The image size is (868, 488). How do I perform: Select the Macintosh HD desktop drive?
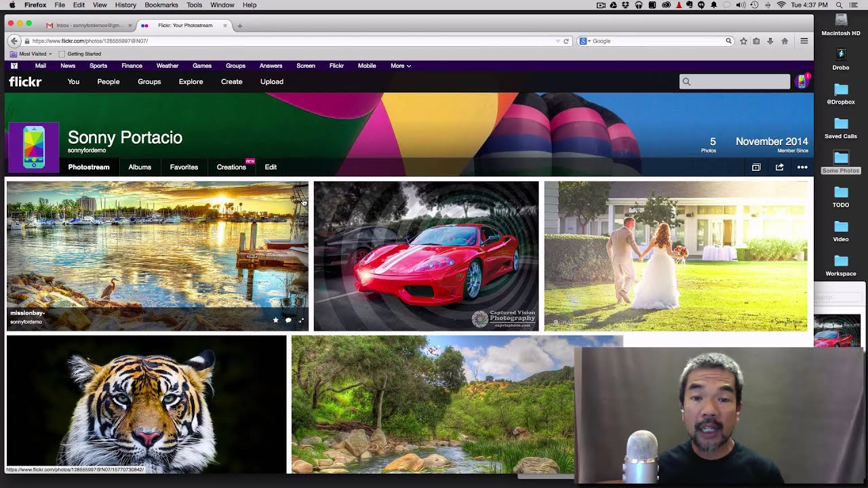tap(841, 24)
